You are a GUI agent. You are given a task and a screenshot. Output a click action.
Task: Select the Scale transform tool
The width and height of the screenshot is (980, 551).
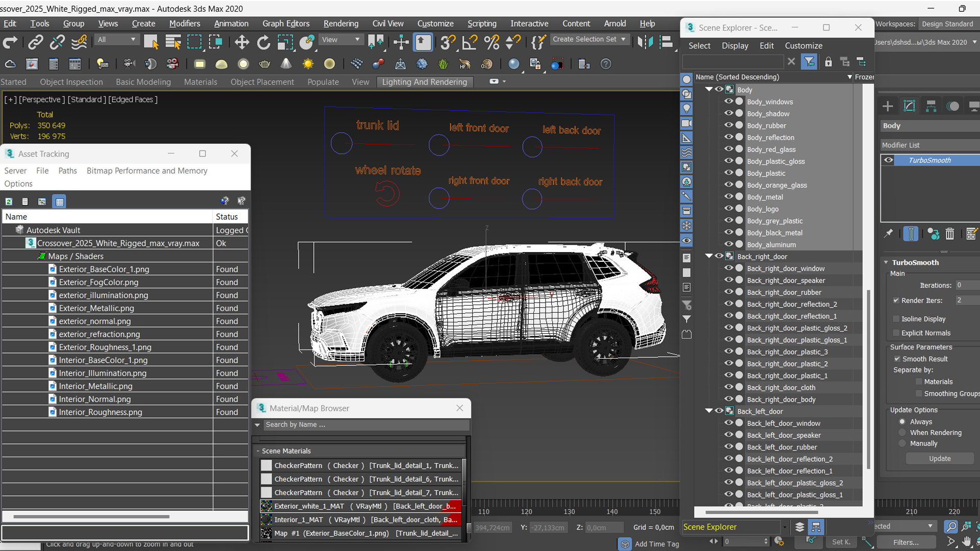coord(285,42)
